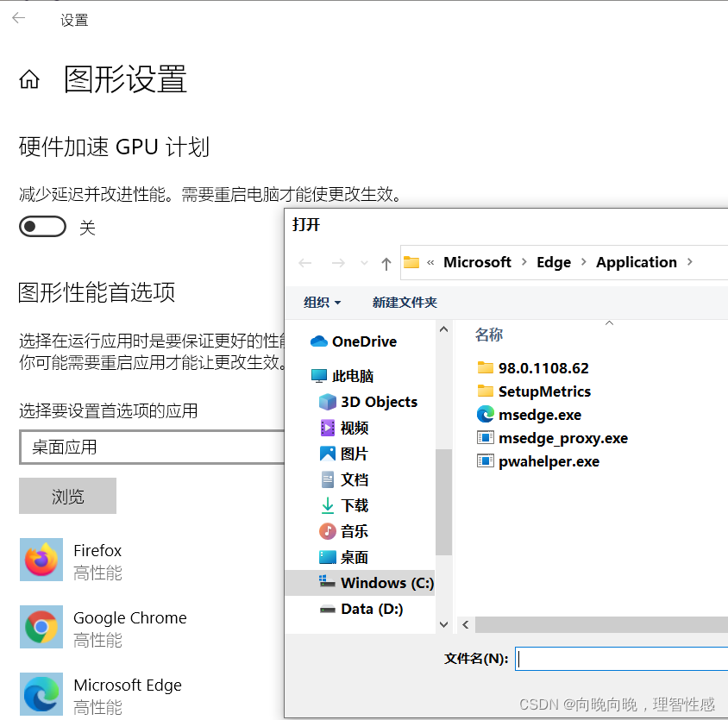The image size is (728, 720).
Task: Select OneDrive in the navigation pane
Action: click(x=354, y=341)
